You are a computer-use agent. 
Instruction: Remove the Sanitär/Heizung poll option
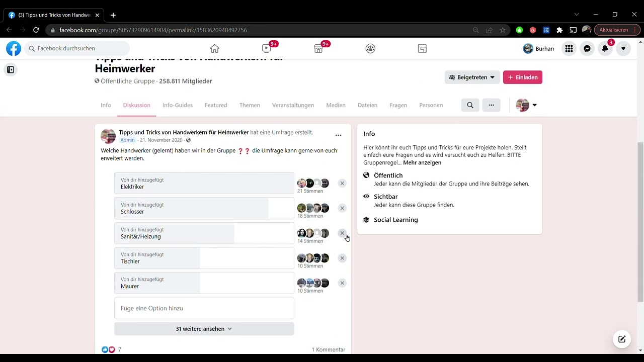pyautogui.click(x=342, y=233)
